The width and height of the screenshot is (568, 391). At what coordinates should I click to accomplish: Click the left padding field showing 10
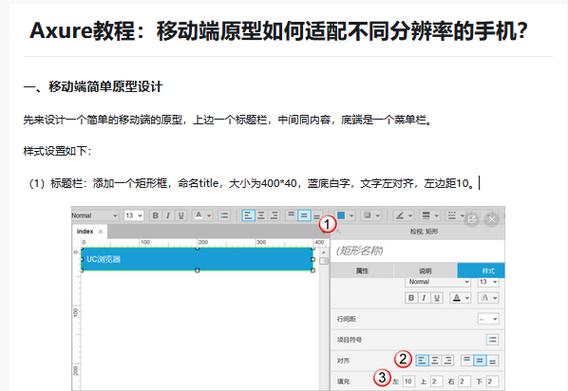pos(408,381)
